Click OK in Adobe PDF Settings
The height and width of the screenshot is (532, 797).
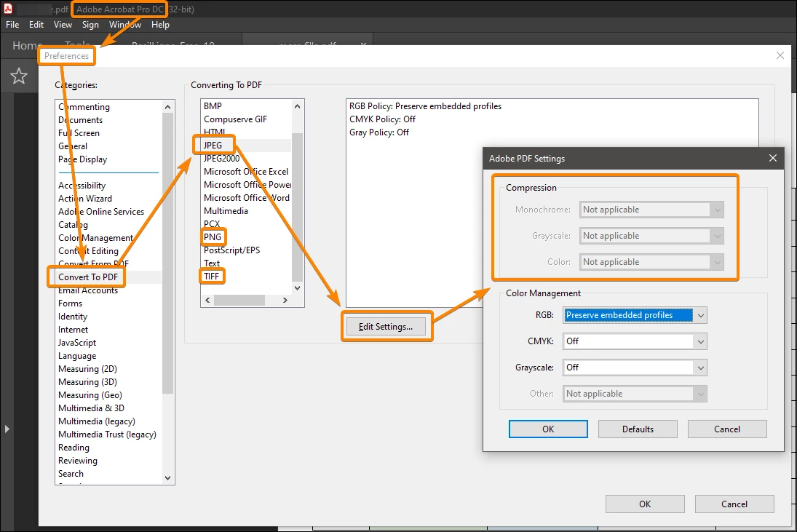(548, 429)
